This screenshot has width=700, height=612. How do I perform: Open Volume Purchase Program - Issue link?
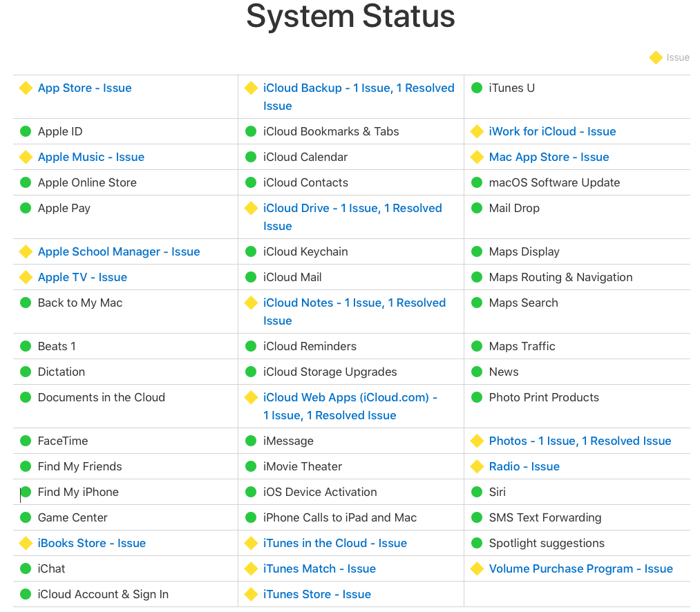tap(581, 568)
